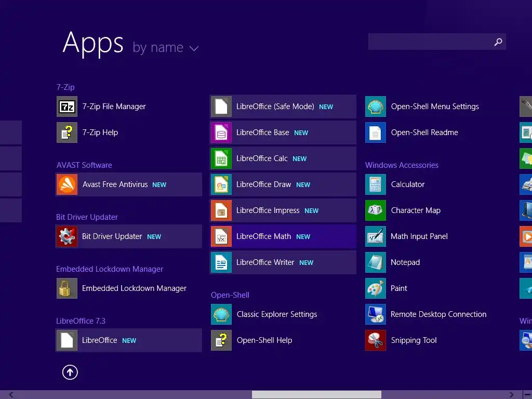Open the Notepad icon

click(376, 262)
